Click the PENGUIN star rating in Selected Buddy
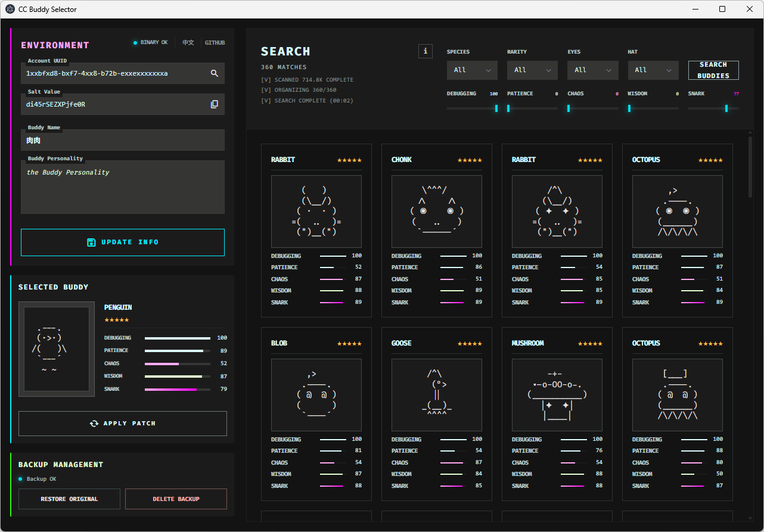 pyautogui.click(x=117, y=320)
